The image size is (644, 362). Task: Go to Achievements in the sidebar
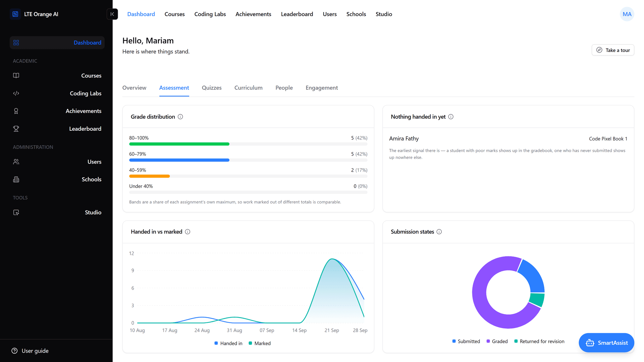57,111
